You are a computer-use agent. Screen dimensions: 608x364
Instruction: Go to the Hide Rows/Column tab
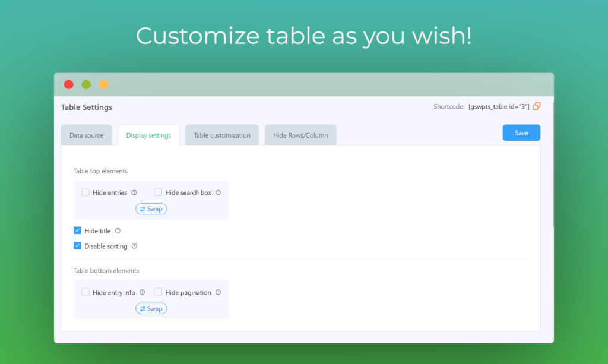click(x=300, y=135)
